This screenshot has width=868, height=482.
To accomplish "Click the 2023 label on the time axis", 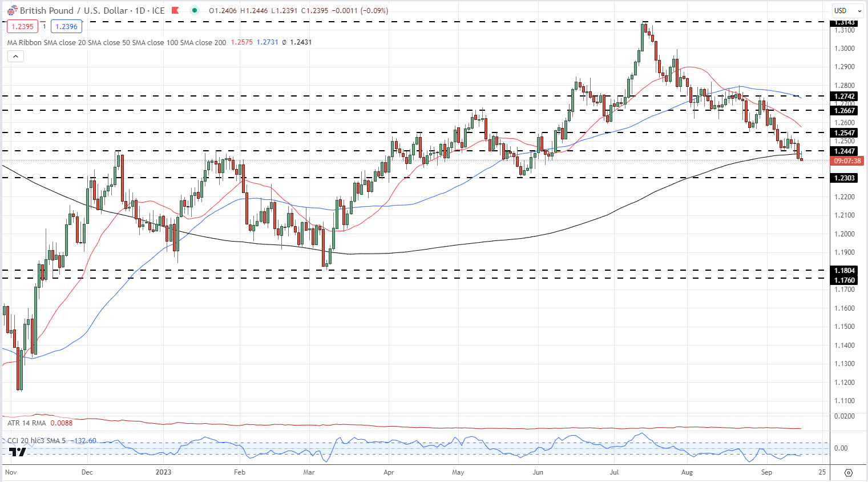I will point(163,472).
